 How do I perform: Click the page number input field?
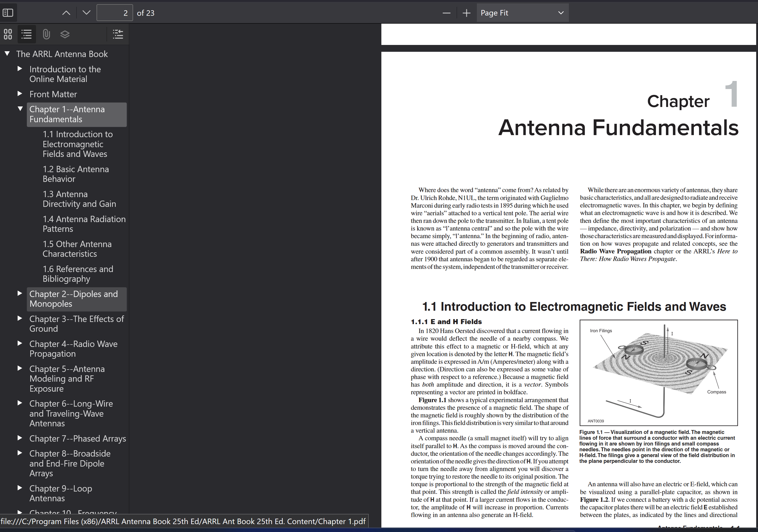(115, 13)
